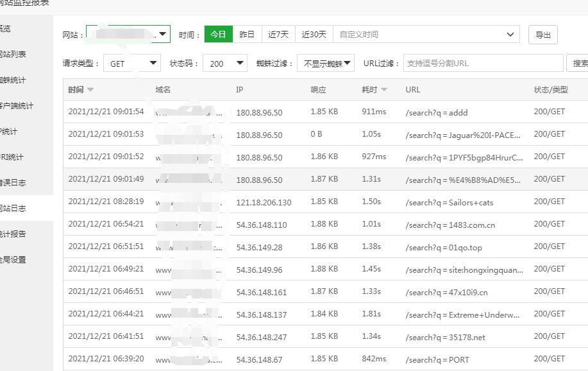The width and height of the screenshot is (588, 371).
Task: Click URL /search?q=site:hongxingquan...
Action: coord(464,270)
